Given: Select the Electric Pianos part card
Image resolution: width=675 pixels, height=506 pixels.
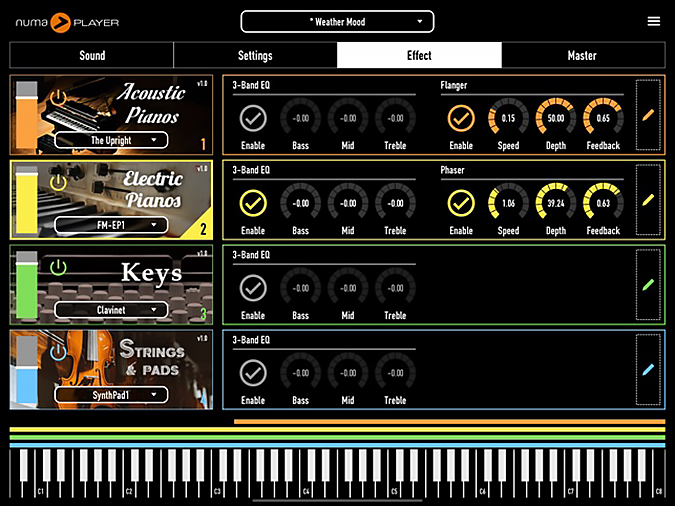Looking at the screenshot, I should (111, 200).
